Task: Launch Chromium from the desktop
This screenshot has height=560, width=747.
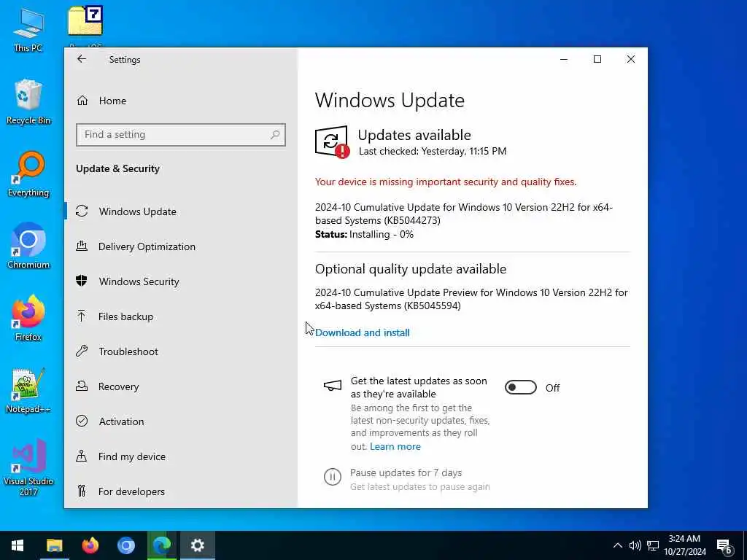Action: coord(28,246)
